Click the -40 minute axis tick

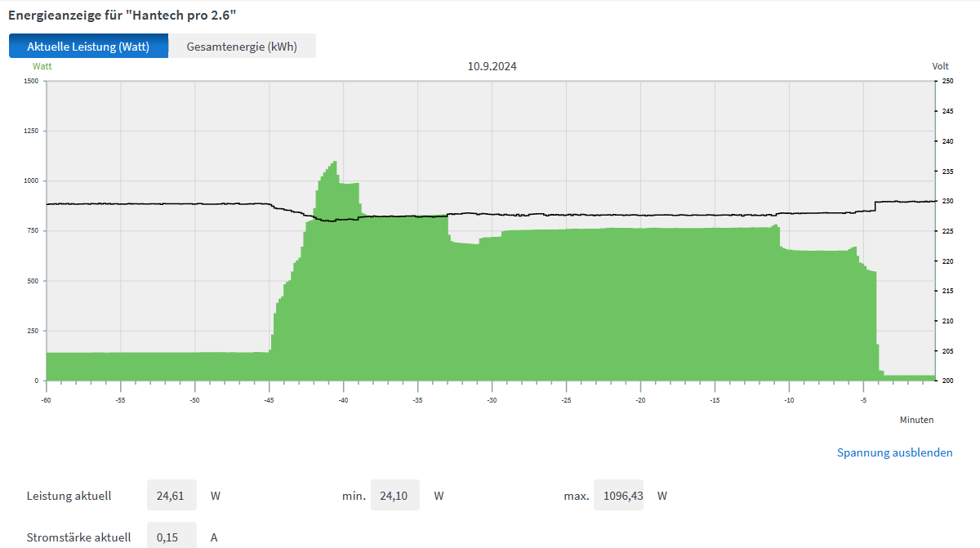tap(343, 399)
